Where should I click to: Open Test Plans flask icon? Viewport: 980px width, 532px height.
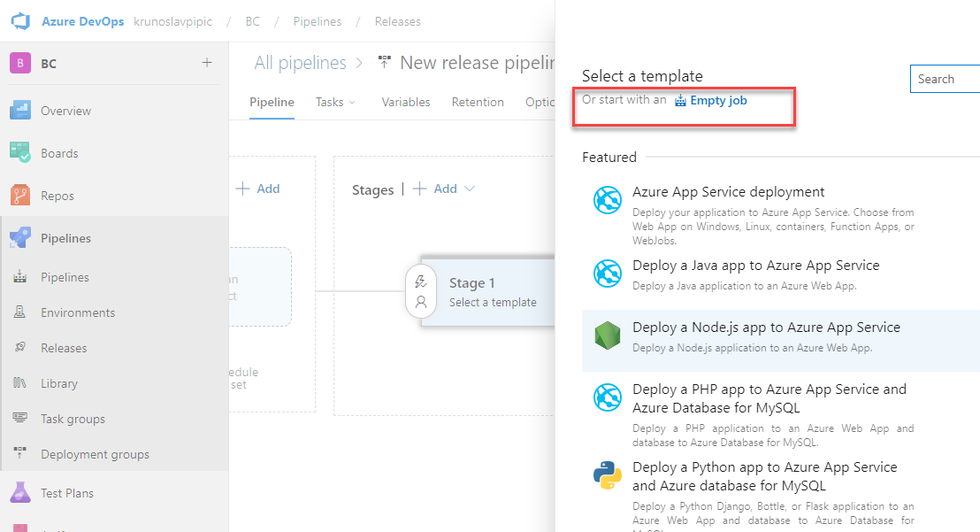tap(20, 493)
